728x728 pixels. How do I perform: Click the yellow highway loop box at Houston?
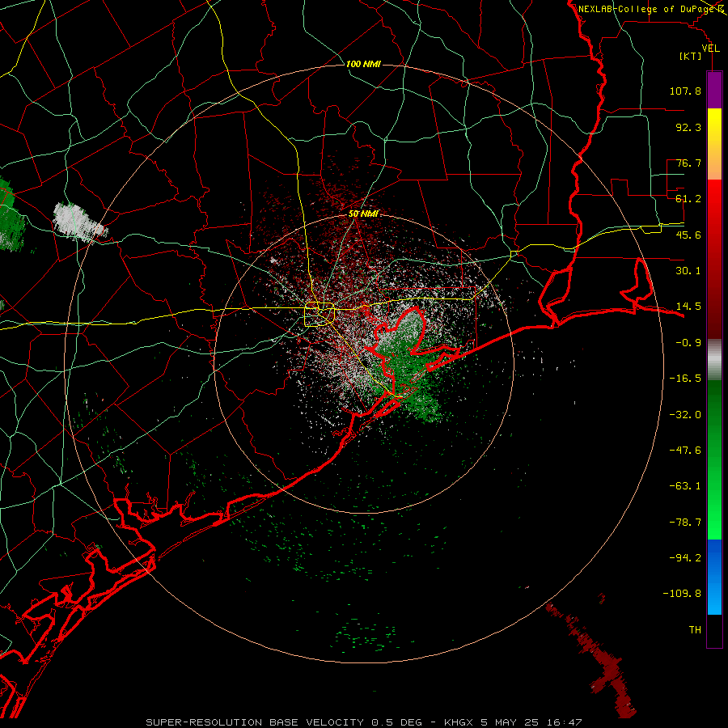320,315
